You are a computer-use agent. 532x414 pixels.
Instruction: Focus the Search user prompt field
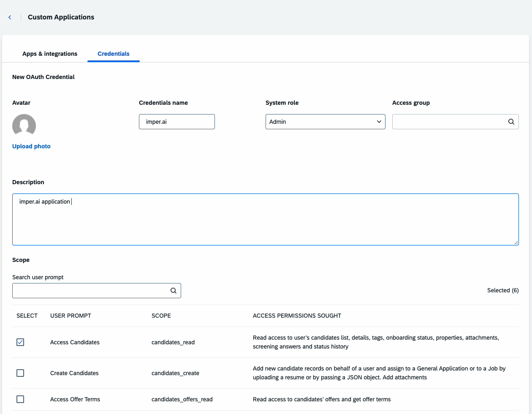[97, 291]
